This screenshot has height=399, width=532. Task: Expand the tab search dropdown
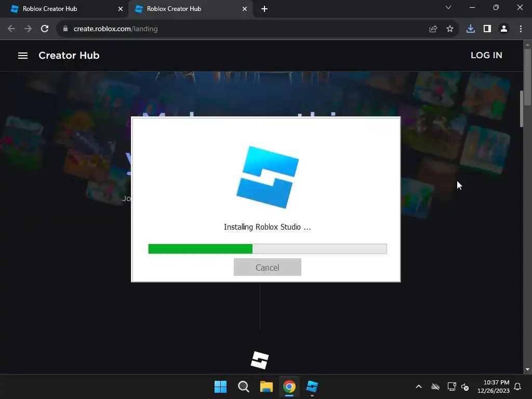[x=448, y=7]
